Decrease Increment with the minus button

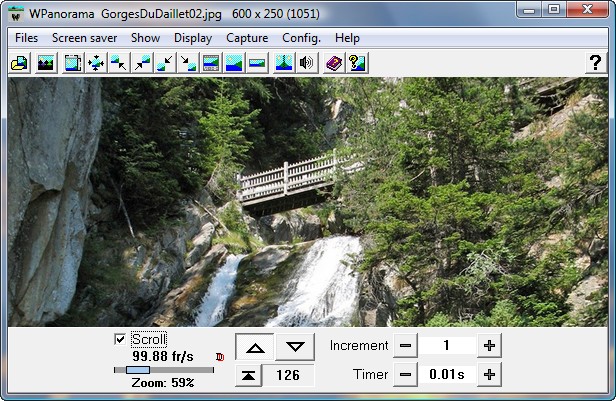(405, 346)
